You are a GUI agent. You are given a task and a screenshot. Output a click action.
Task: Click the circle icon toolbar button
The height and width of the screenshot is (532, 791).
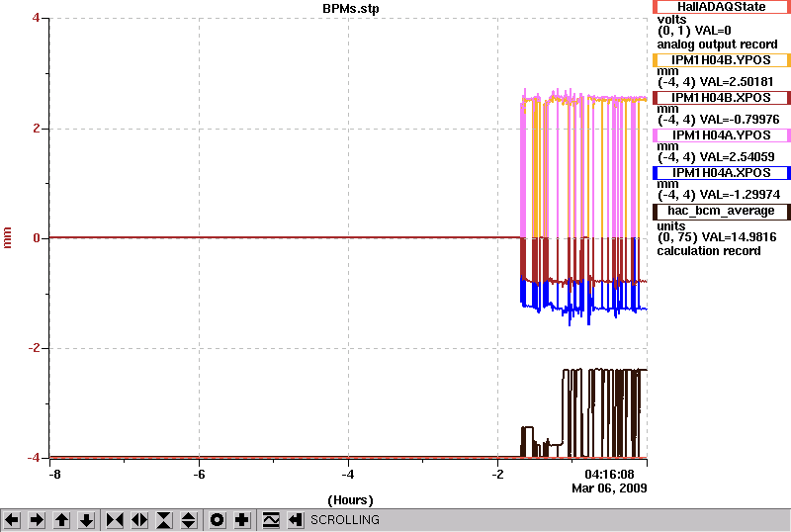coord(218,520)
